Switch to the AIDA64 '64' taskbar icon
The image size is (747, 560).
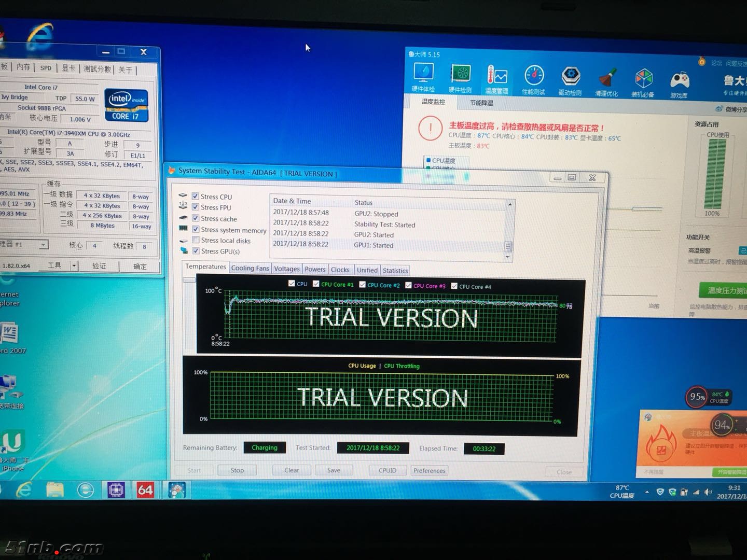click(145, 490)
